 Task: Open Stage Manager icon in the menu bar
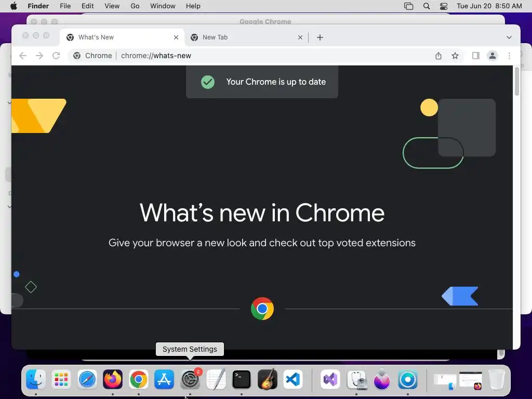tap(408, 6)
